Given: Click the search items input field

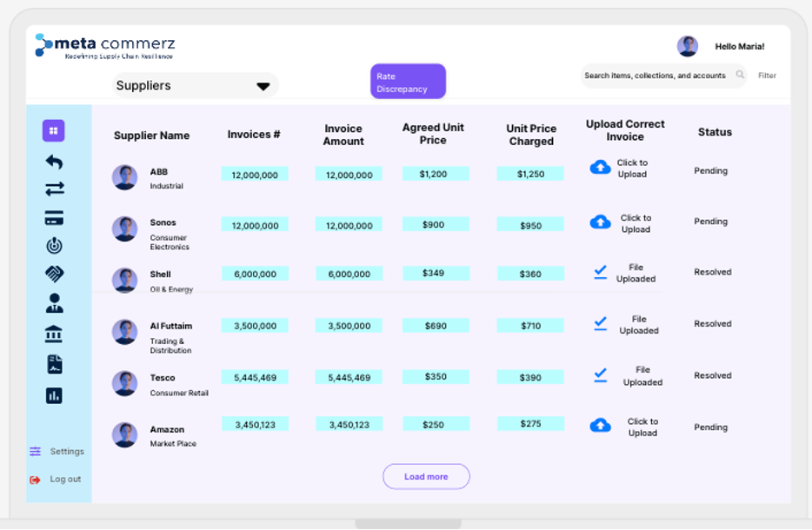Looking at the screenshot, I should (662, 76).
